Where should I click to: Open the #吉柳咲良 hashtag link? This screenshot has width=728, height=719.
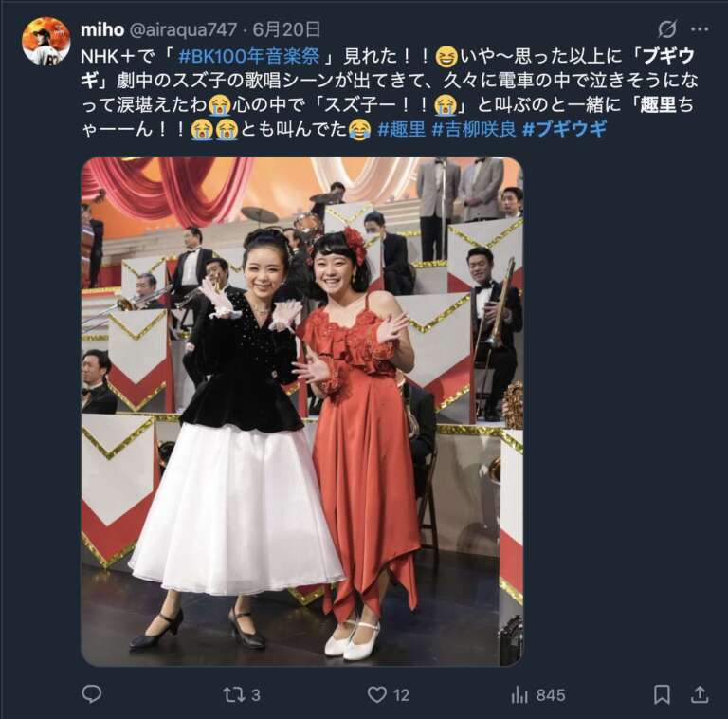[474, 129]
